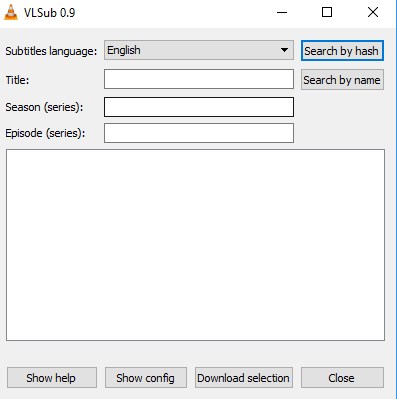Open the Subtitles language dropdown

click(x=199, y=50)
